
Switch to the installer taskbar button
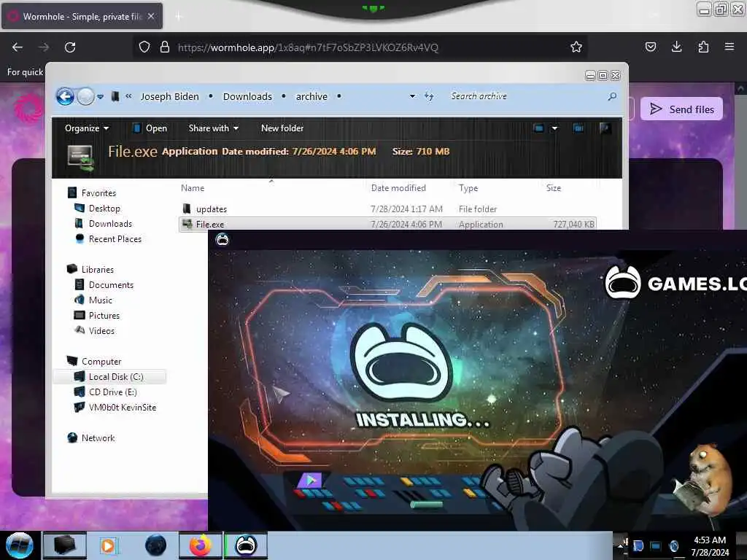[x=246, y=545]
